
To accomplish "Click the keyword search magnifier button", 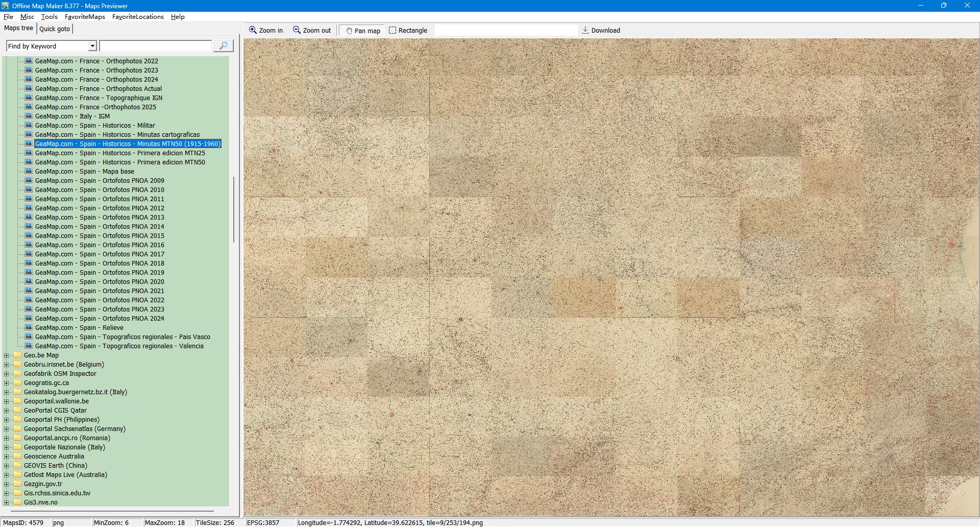I will pos(223,46).
